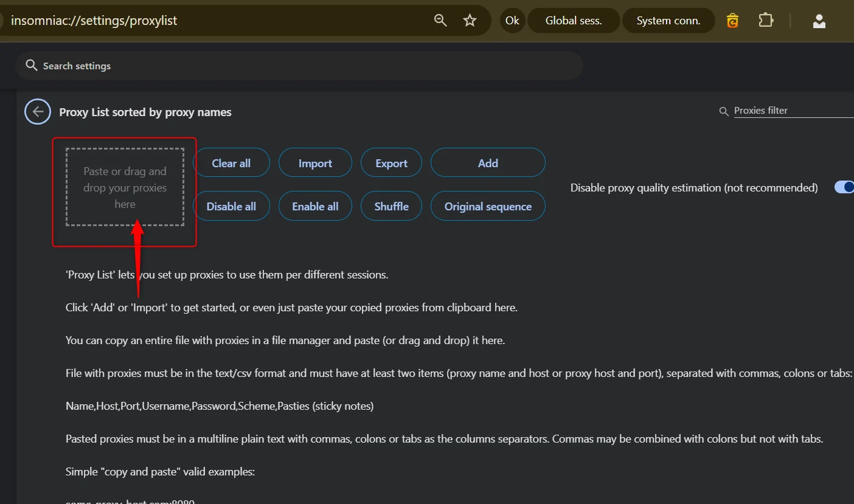
Task: Open the orange trash-can extension icon
Action: [732, 21]
